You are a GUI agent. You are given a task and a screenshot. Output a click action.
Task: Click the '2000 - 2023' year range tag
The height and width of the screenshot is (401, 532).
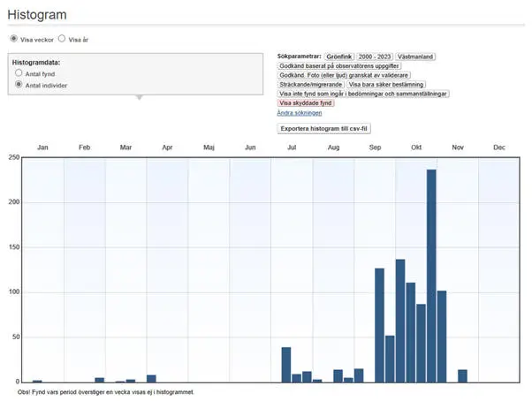pos(375,57)
